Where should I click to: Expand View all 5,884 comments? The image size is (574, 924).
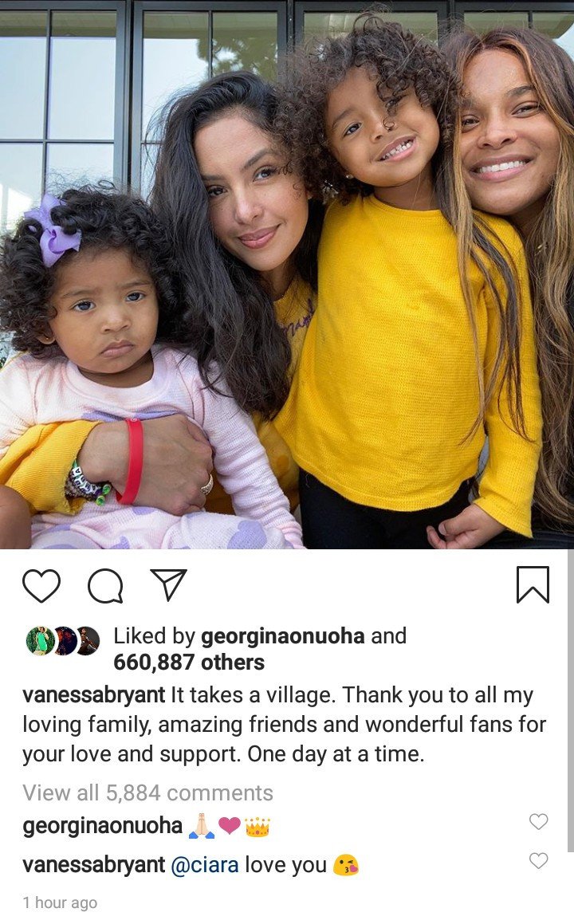click(x=148, y=792)
